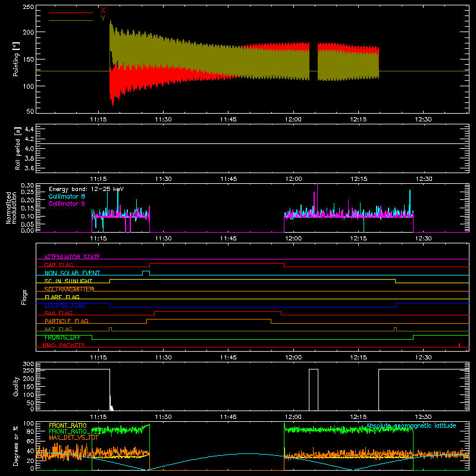Image resolution: width=476 pixels, height=476 pixels.
Task: Select the olive A4Z_FLAG label
Action: click(58, 329)
